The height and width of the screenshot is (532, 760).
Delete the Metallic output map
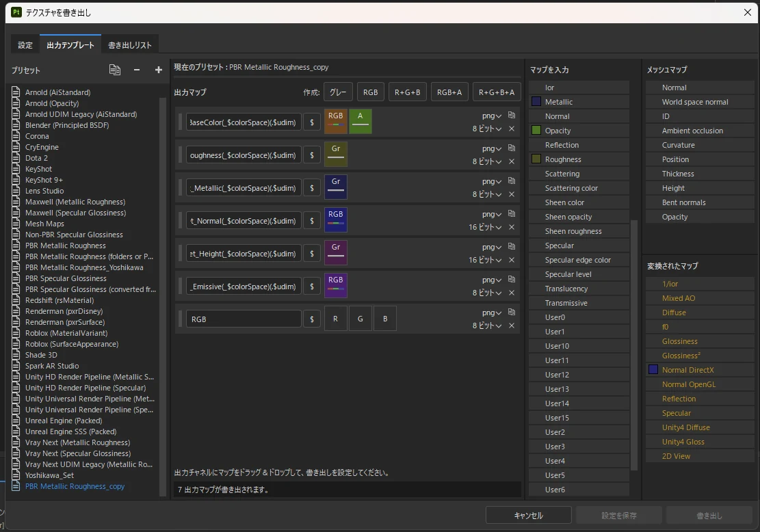(x=512, y=194)
